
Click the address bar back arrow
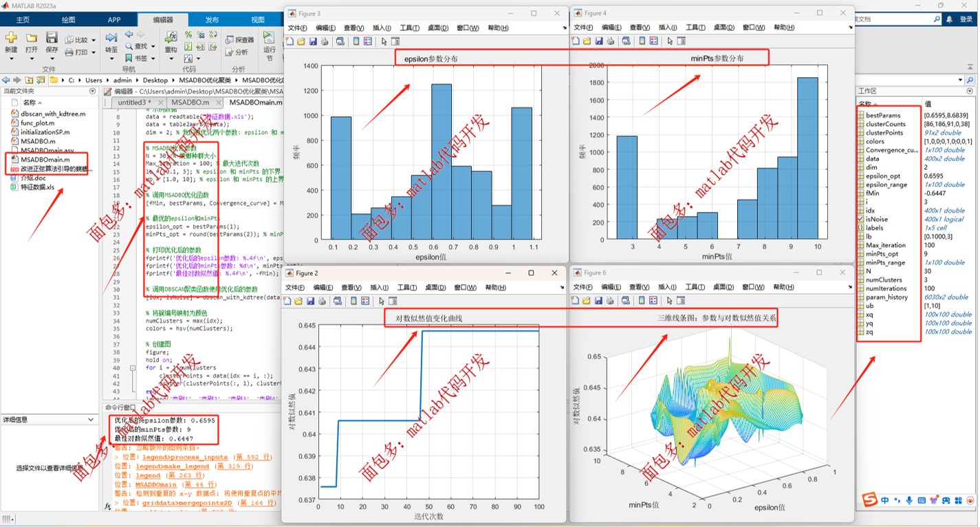click(6, 80)
